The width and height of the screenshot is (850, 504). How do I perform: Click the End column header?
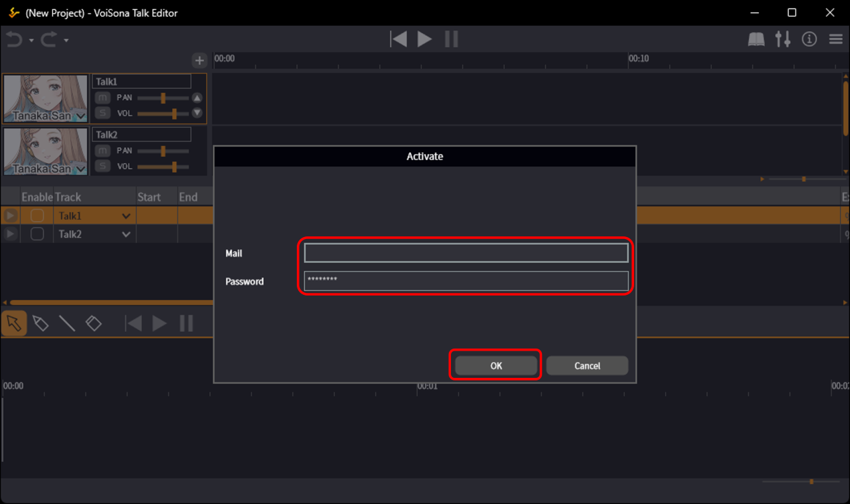(189, 197)
